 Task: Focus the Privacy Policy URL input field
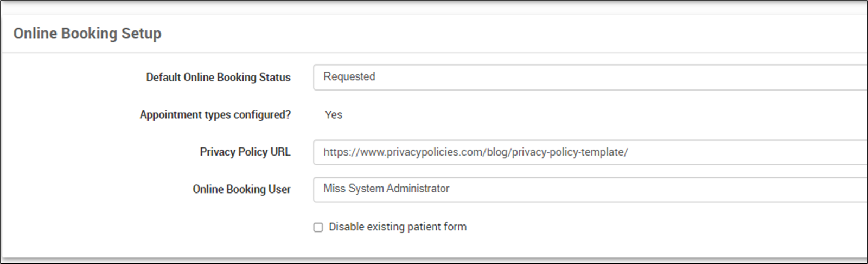click(590, 152)
